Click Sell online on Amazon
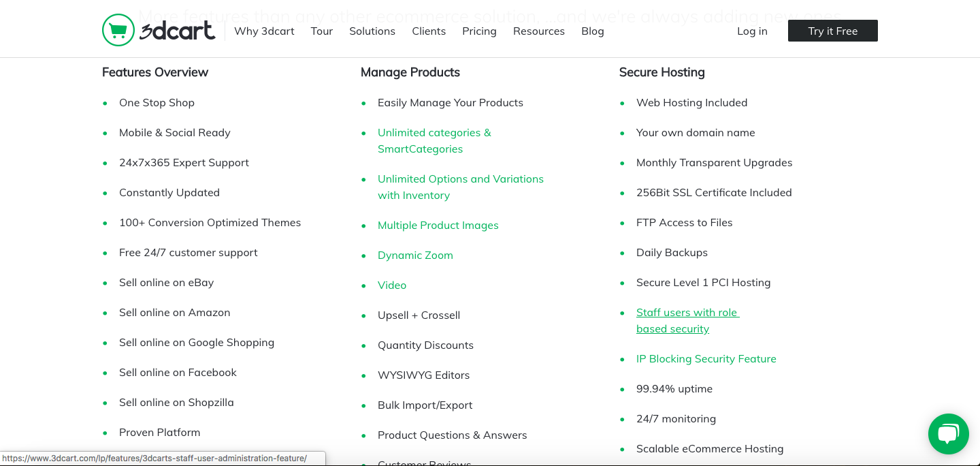 (x=175, y=313)
